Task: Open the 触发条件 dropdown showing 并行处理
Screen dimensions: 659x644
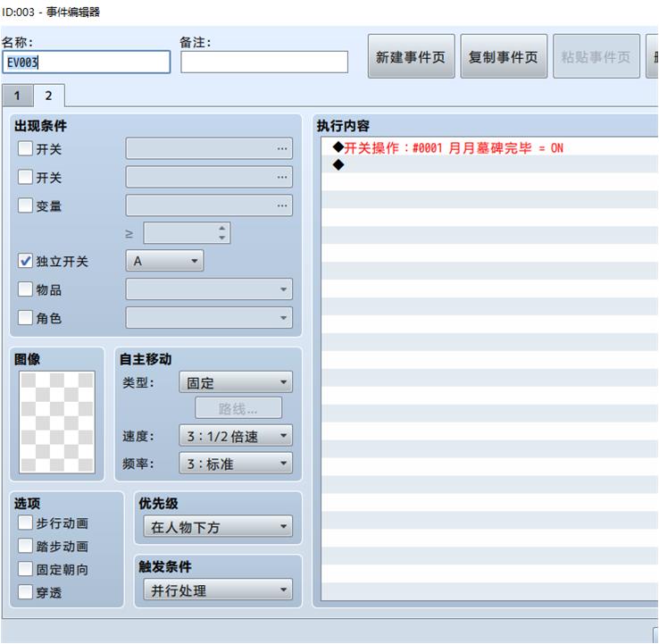Action: [x=218, y=590]
